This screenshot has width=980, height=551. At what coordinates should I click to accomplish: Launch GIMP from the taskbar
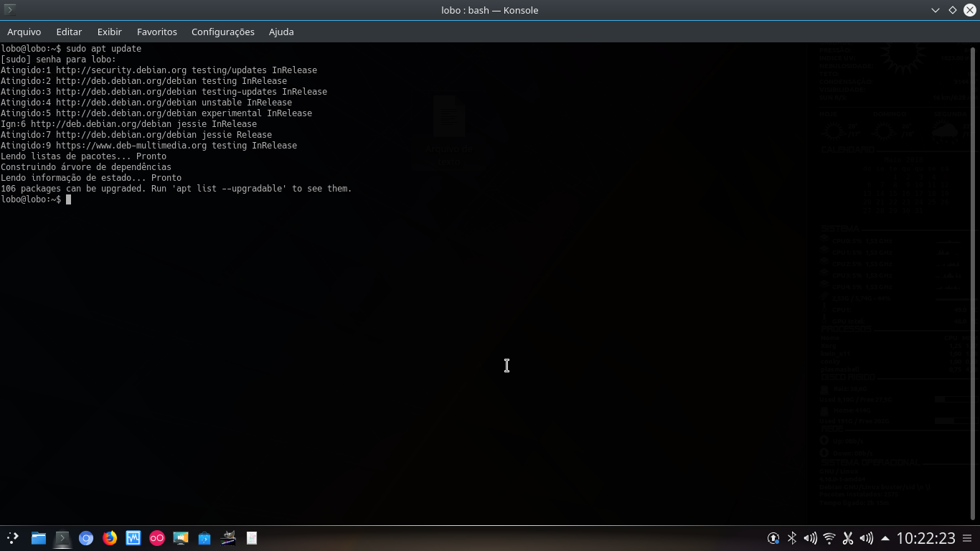click(228, 537)
